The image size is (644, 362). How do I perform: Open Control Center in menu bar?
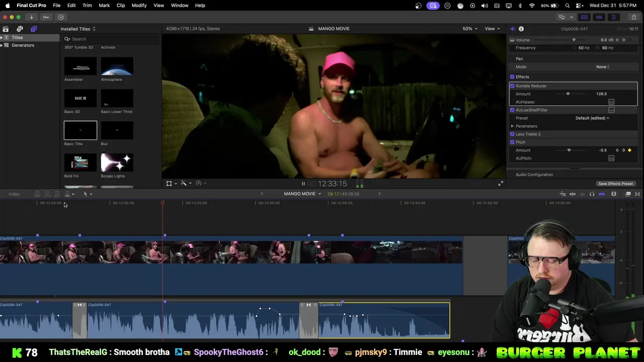pyautogui.click(x=579, y=6)
